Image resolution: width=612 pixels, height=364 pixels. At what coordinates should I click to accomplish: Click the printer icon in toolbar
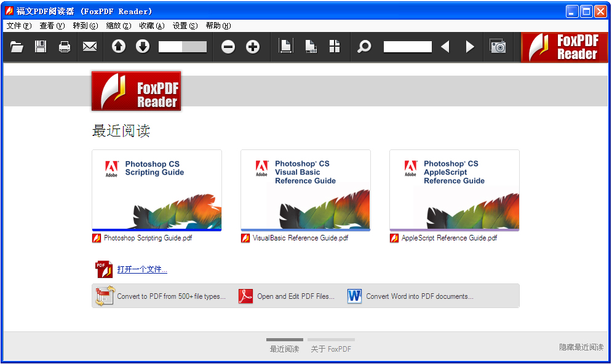65,47
